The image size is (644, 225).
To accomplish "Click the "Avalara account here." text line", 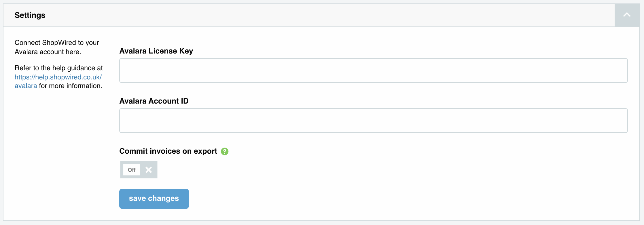I will [x=48, y=52].
